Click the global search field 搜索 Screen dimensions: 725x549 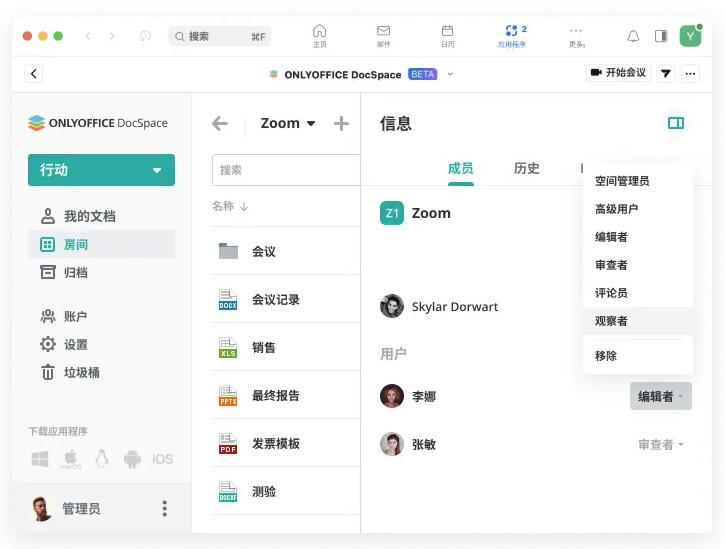pos(220,37)
